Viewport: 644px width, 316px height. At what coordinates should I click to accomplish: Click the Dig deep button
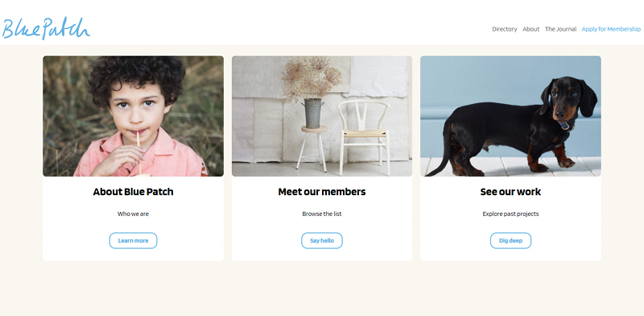[510, 241]
